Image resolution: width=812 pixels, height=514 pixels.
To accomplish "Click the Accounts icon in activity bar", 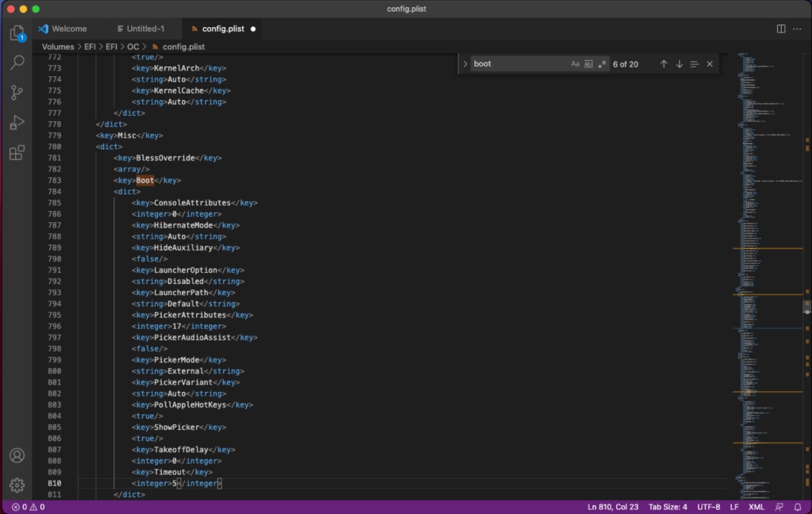I will click(17, 455).
